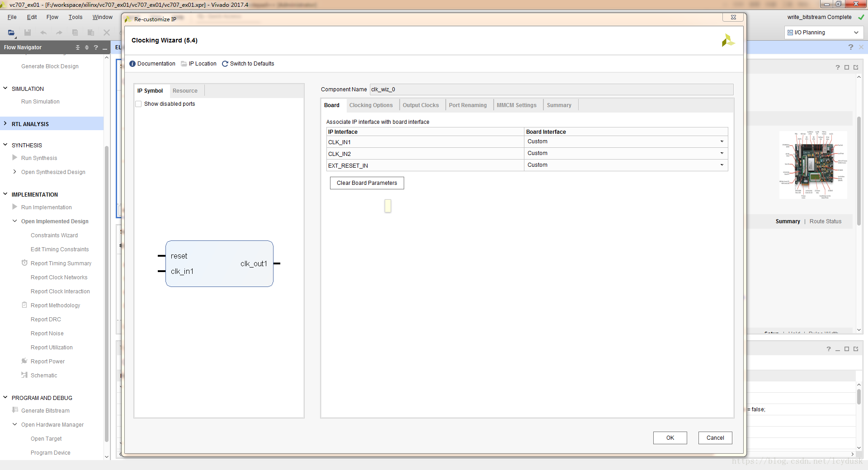Expand all in Flow Navigator header
The image size is (868, 470).
coord(87,47)
